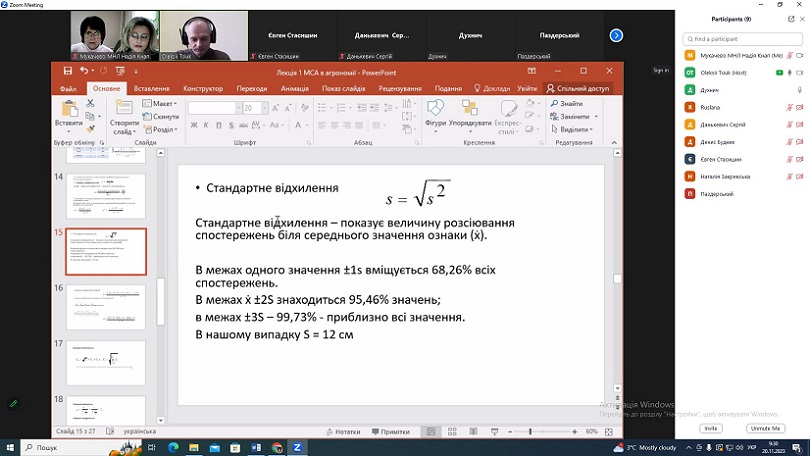Open Word from the taskbar

click(256, 447)
